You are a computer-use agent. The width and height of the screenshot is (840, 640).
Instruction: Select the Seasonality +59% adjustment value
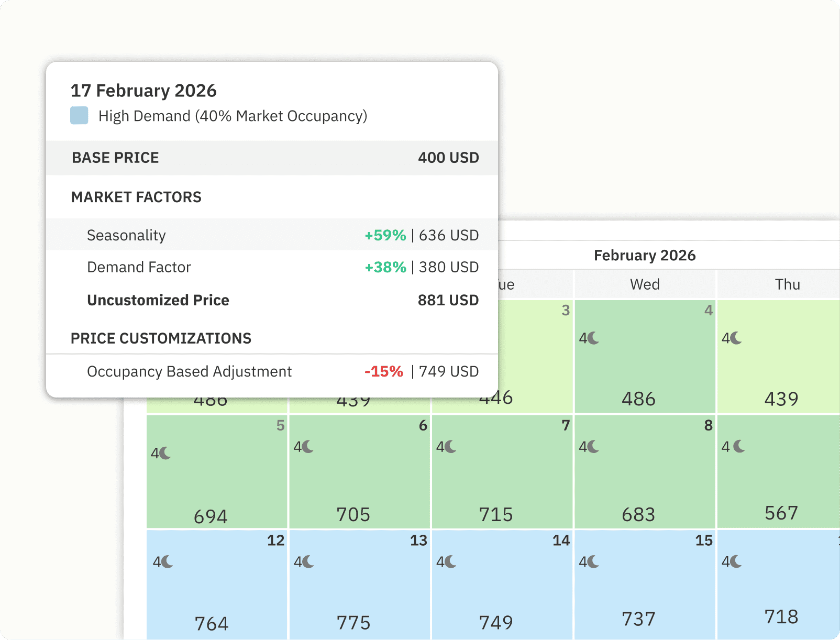(385, 235)
